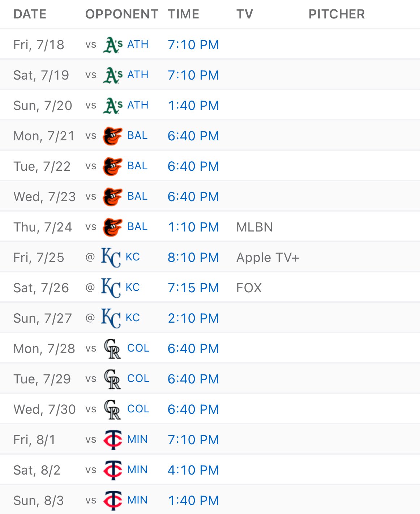Click the Twins logo on Fri 8/1
The height and width of the screenshot is (514, 420).
coord(112,440)
